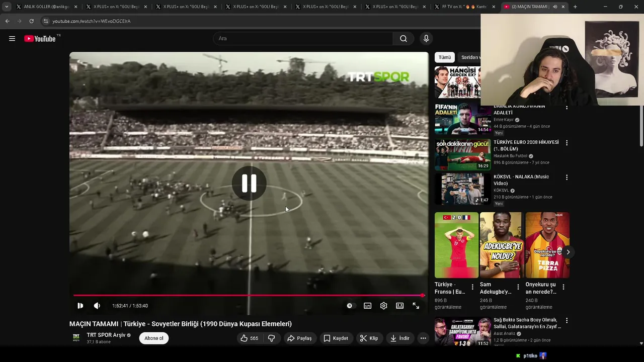Dislike the video with thumbs down
Viewport: 644px width, 362px height.
pyautogui.click(x=271, y=338)
